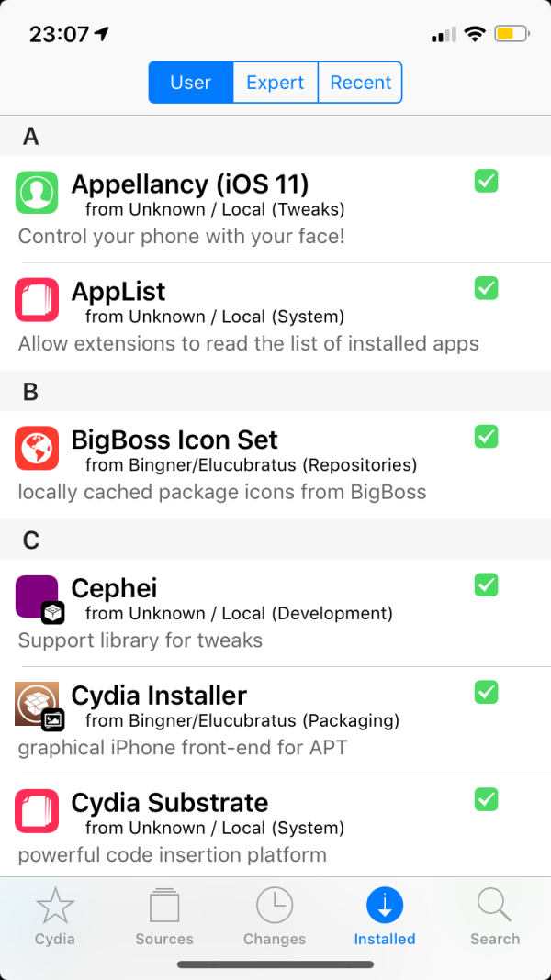The width and height of the screenshot is (551, 980).
Task: Tap the BigBoss Icon Set globe icon
Action: [37, 449]
